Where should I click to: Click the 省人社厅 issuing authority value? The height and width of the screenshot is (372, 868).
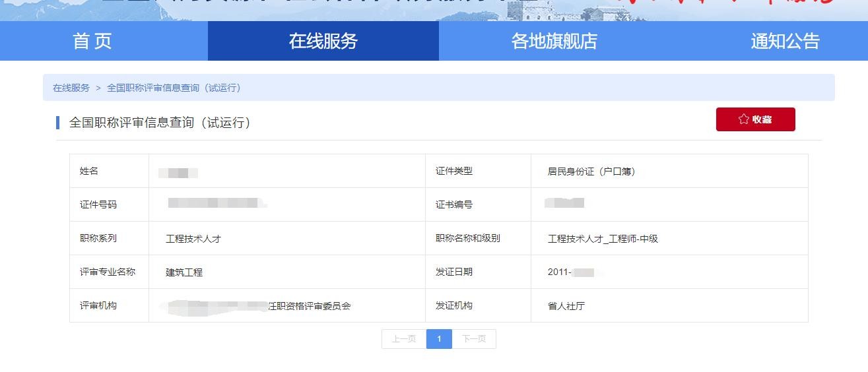tap(566, 306)
